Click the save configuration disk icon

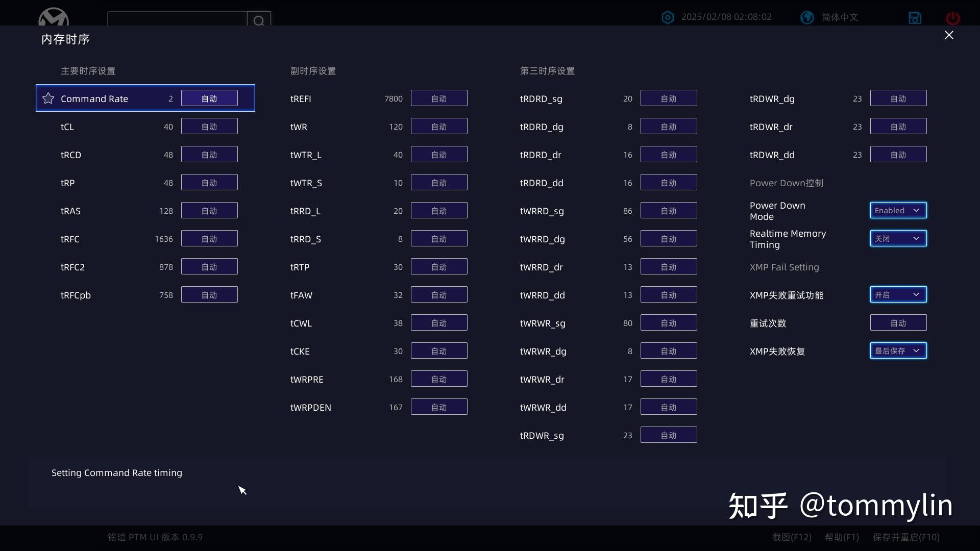point(915,17)
